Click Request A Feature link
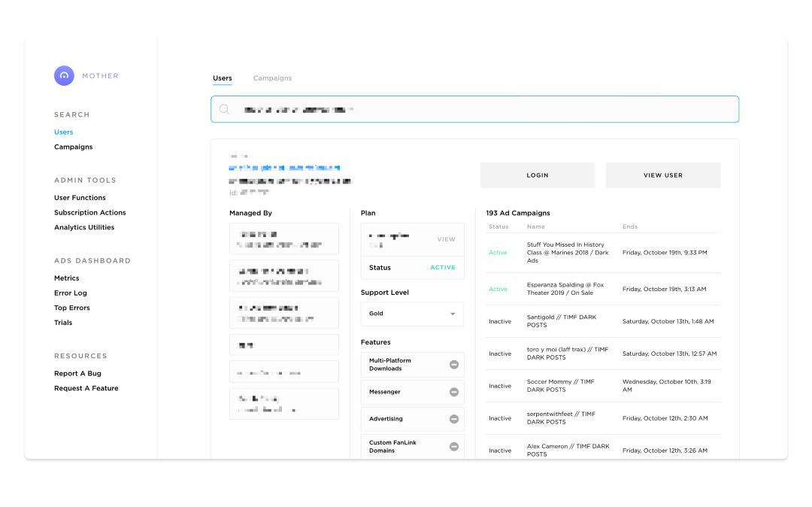Image resolution: width=812 pixels, height=507 pixels. coord(86,388)
